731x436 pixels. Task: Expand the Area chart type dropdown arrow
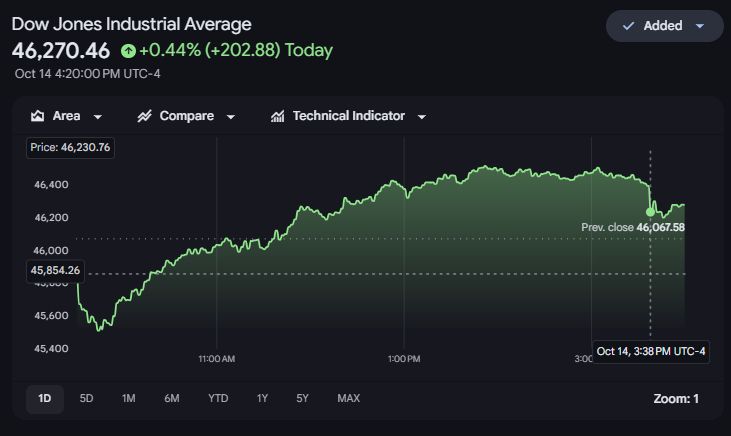(x=97, y=117)
